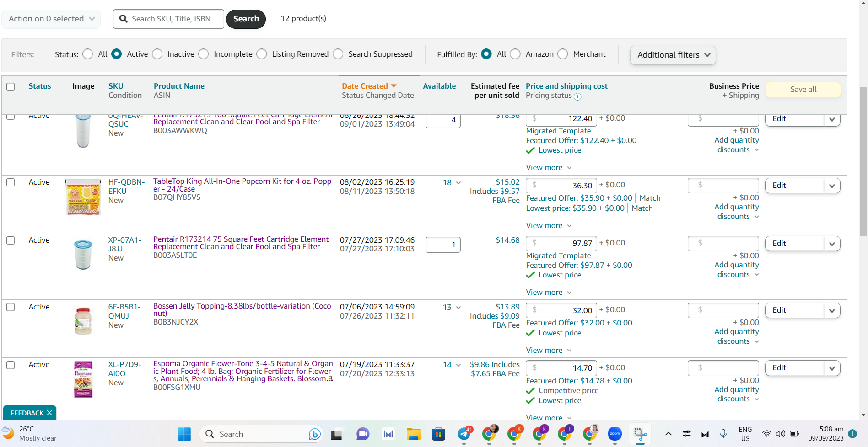
Task: Click the Popcorn Kit product thumbnail
Action: click(83, 197)
